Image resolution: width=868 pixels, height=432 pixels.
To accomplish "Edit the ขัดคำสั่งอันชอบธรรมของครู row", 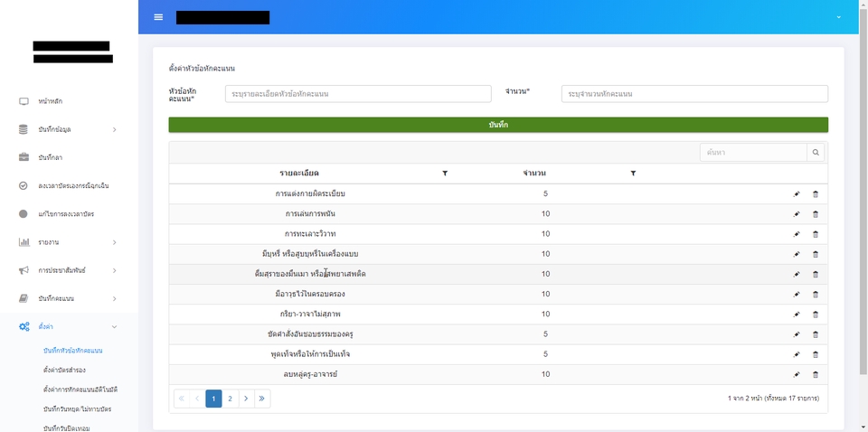I will [797, 334].
